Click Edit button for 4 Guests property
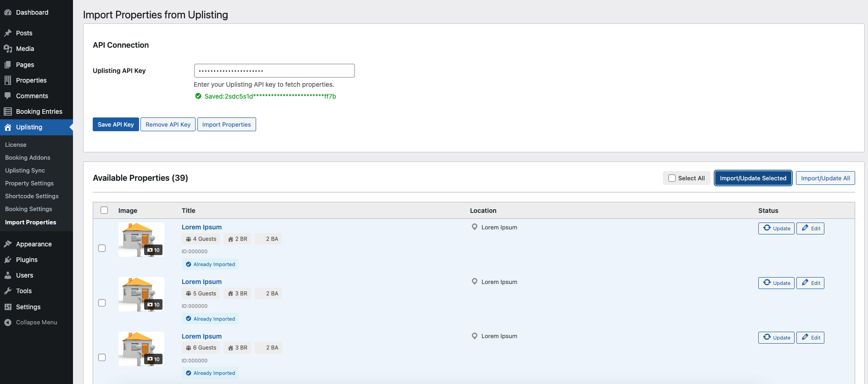 [x=810, y=228]
